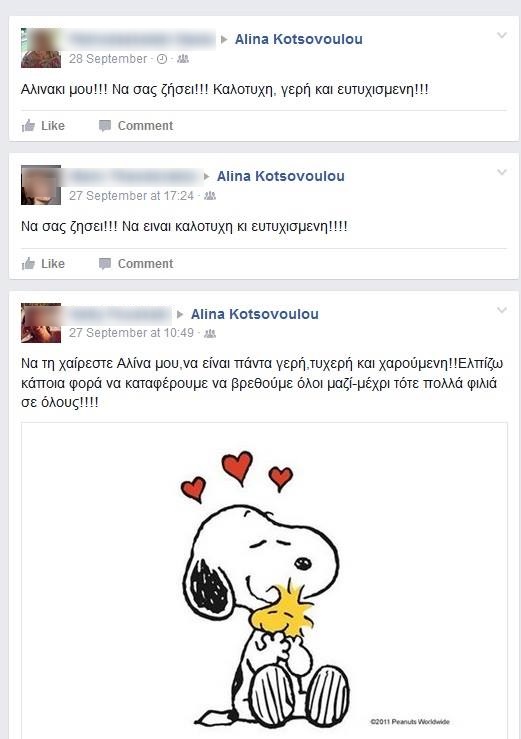
Task: Open third poster's profile picture
Action: point(41,323)
